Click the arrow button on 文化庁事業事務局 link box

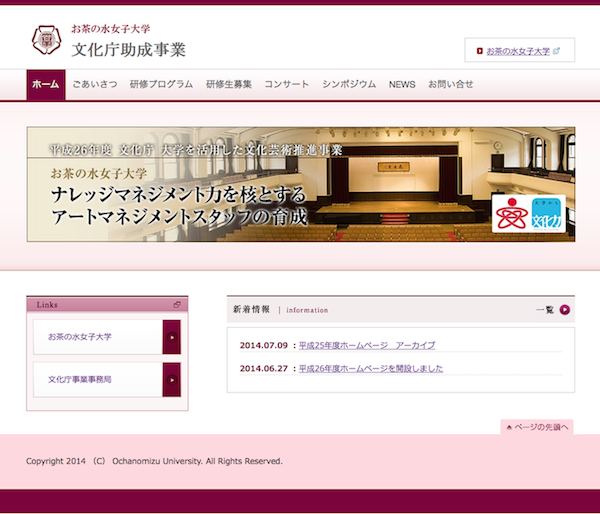pyautogui.click(x=171, y=380)
